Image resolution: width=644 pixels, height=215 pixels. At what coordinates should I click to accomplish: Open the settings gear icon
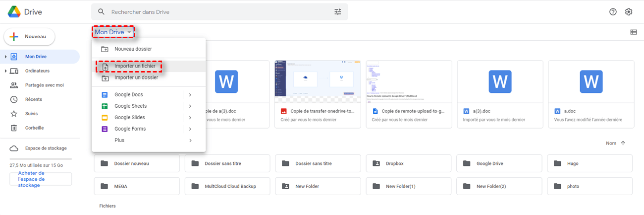click(629, 12)
